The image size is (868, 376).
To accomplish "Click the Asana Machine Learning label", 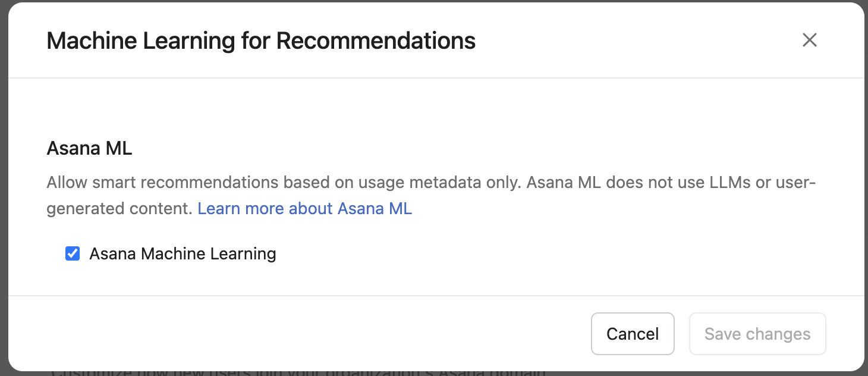I will (x=182, y=253).
